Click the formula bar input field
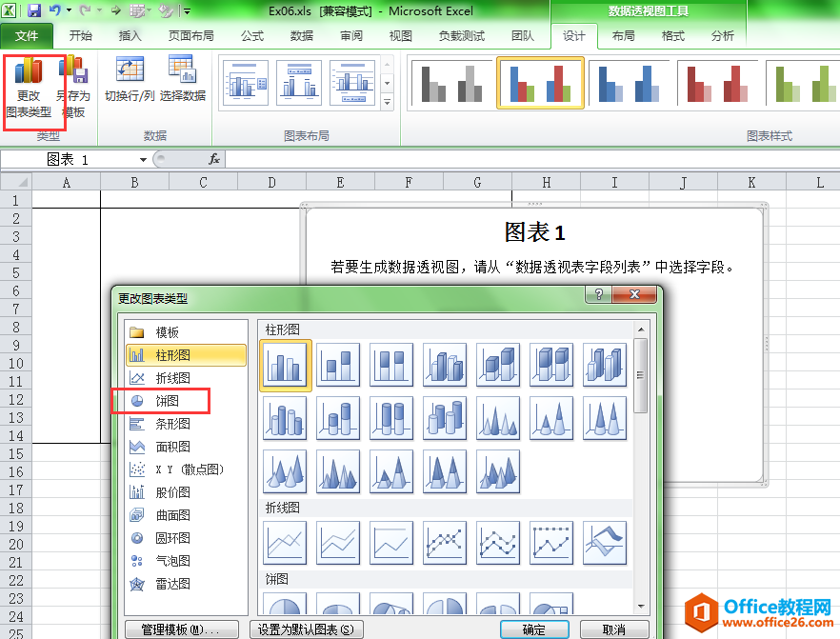Viewport: 840px width, 639px height. [532, 159]
